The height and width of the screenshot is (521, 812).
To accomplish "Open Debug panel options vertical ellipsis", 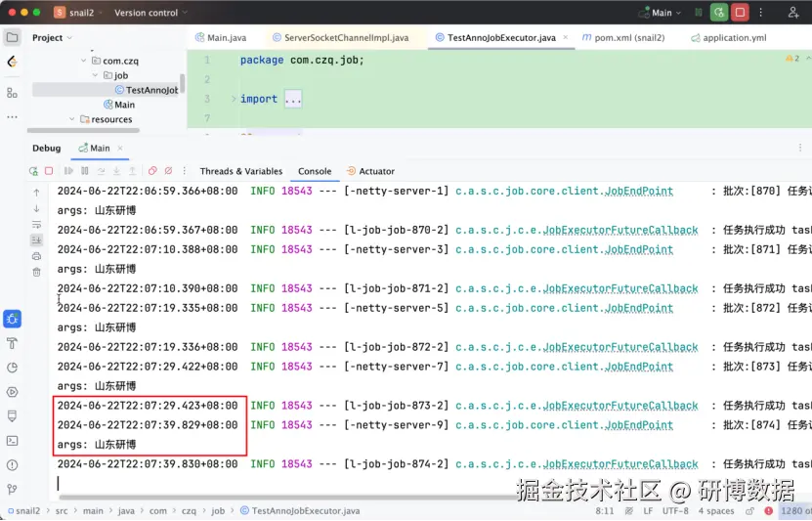I will tap(799, 148).
